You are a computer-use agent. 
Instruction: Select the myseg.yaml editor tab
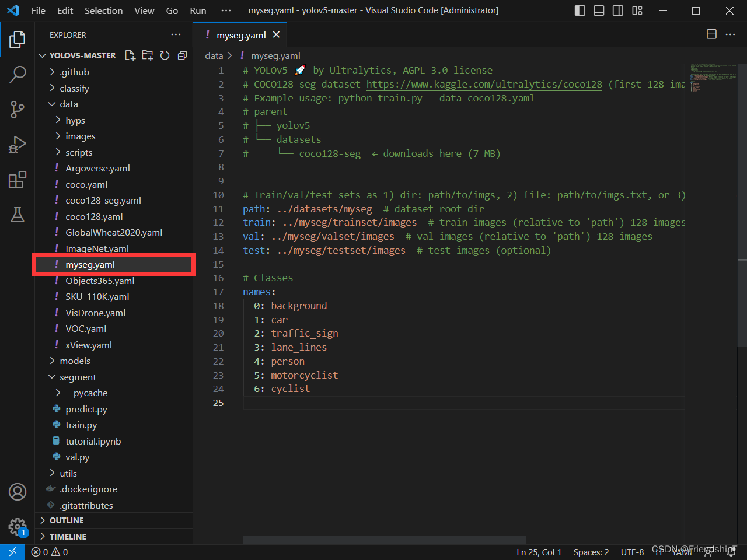pyautogui.click(x=241, y=35)
